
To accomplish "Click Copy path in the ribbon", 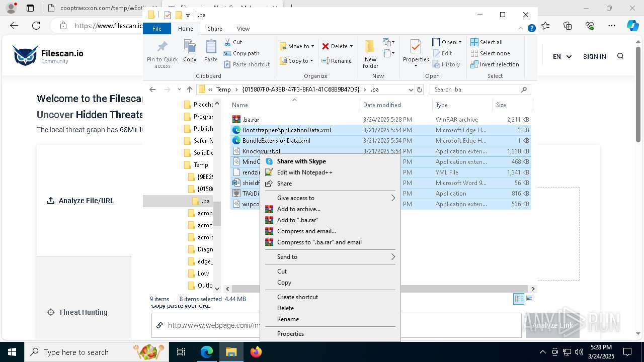I will (x=242, y=53).
